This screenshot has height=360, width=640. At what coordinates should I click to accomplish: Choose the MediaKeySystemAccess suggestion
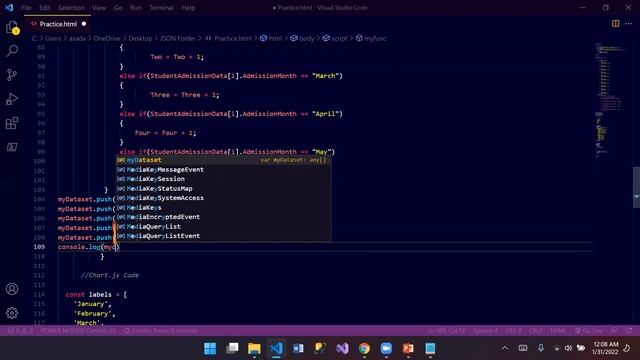click(x=223, y=198)
